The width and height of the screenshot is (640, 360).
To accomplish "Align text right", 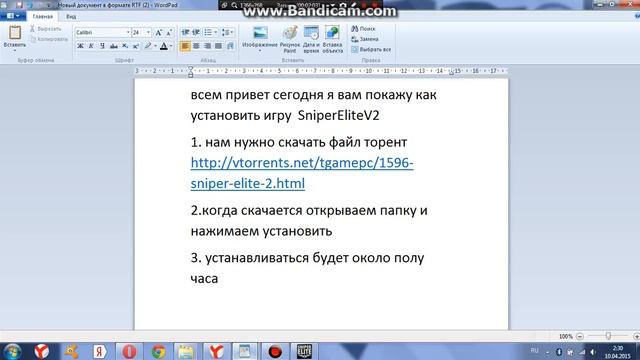I will 207,46.
